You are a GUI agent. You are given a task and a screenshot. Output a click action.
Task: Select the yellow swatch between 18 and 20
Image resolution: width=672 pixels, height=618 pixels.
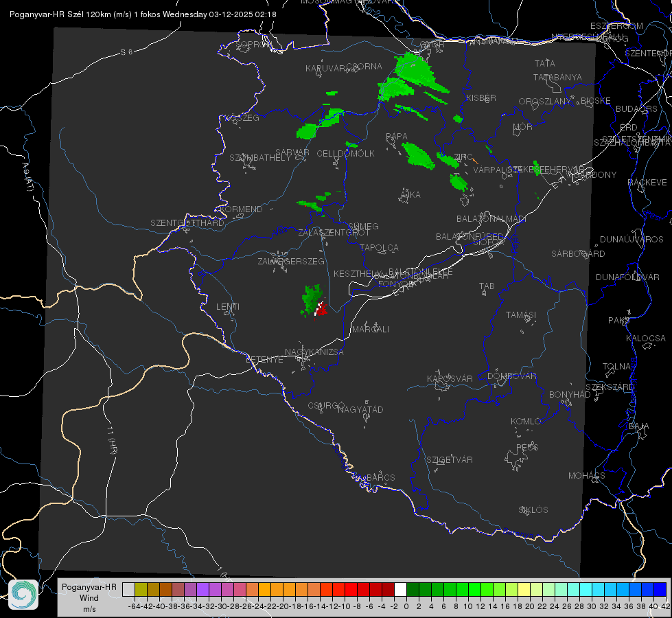[524, 590]
